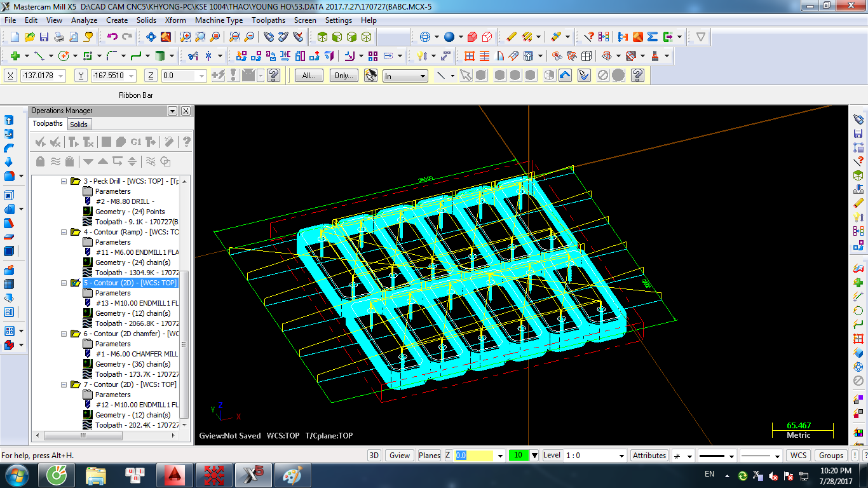Open the Level dropdown in status bar
The width and height of the screenshot is (868, 488).
(621, 456)
